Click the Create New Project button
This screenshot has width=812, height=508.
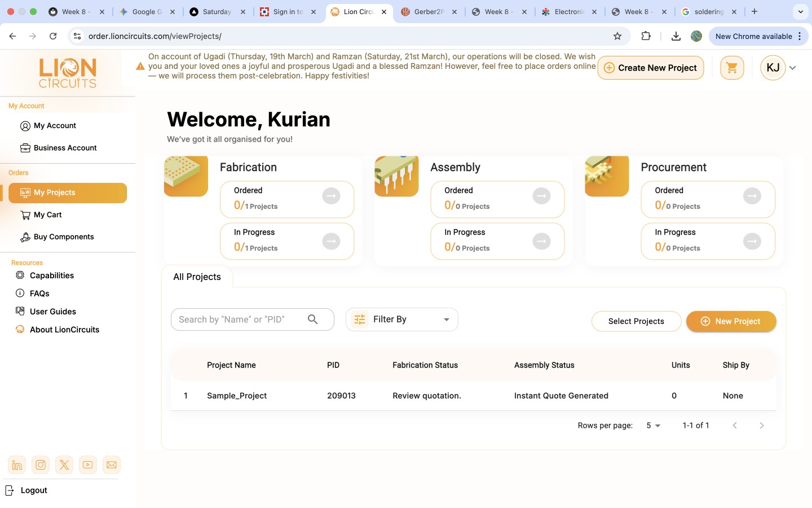[x=650, y=67]
